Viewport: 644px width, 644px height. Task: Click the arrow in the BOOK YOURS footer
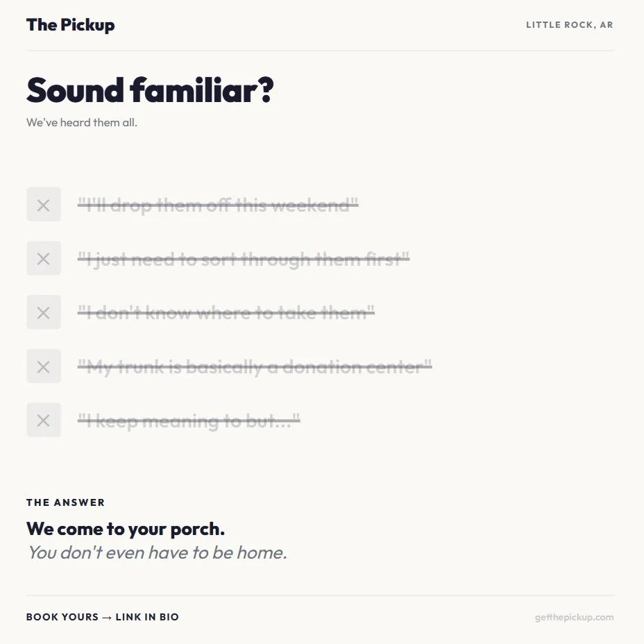(x=107, y=618)
